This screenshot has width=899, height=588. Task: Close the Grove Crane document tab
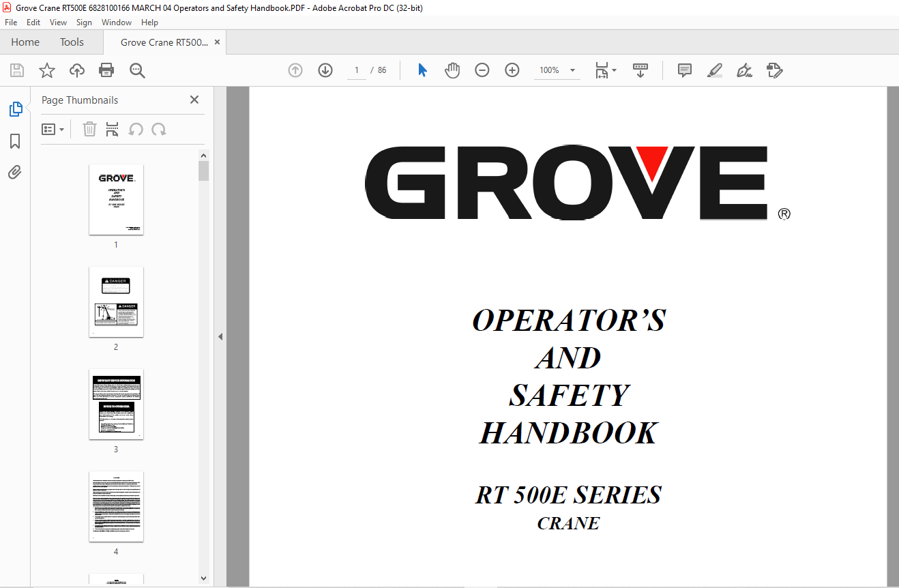pyautogui.click(x=218, y=42)
